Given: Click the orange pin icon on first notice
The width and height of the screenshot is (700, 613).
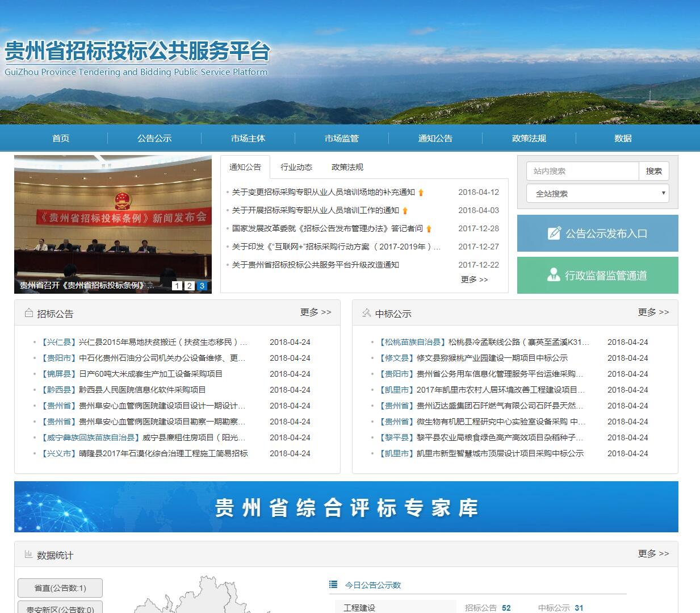Looking at the screenshot, I should 421,193.
